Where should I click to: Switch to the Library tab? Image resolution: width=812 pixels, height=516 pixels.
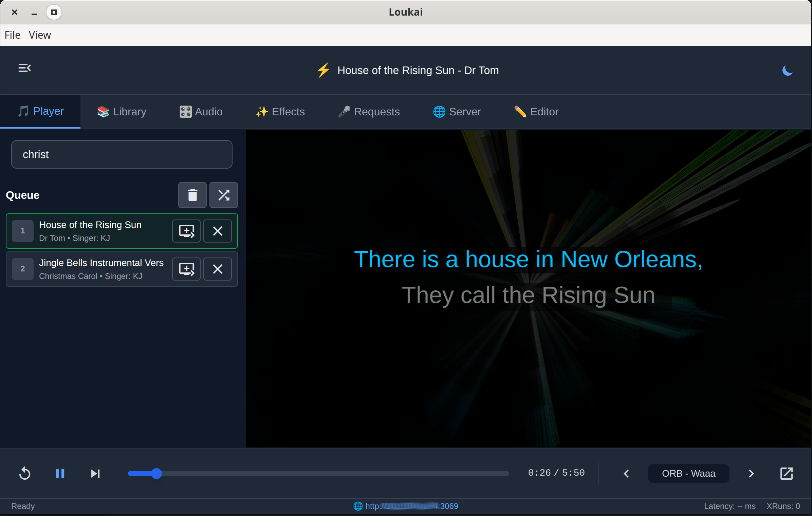pos(121,112)
